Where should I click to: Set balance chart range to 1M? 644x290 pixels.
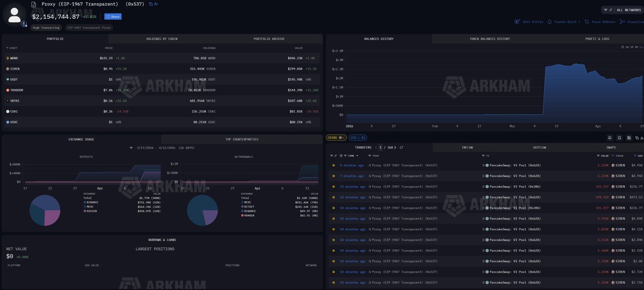pos(632,47)
